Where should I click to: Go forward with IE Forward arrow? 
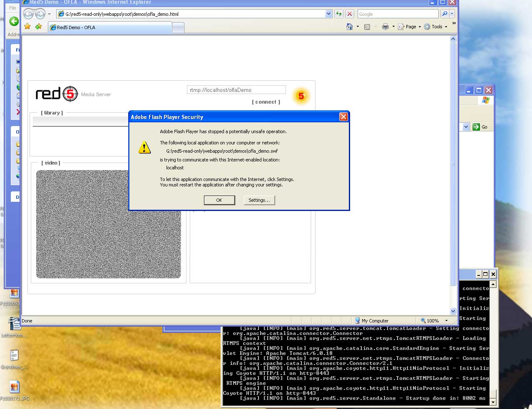(x=40, y=14)
